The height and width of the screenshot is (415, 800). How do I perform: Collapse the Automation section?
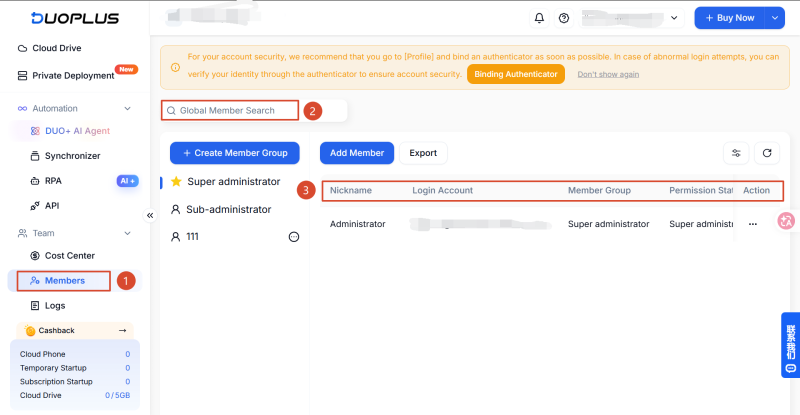pos(128,109)
